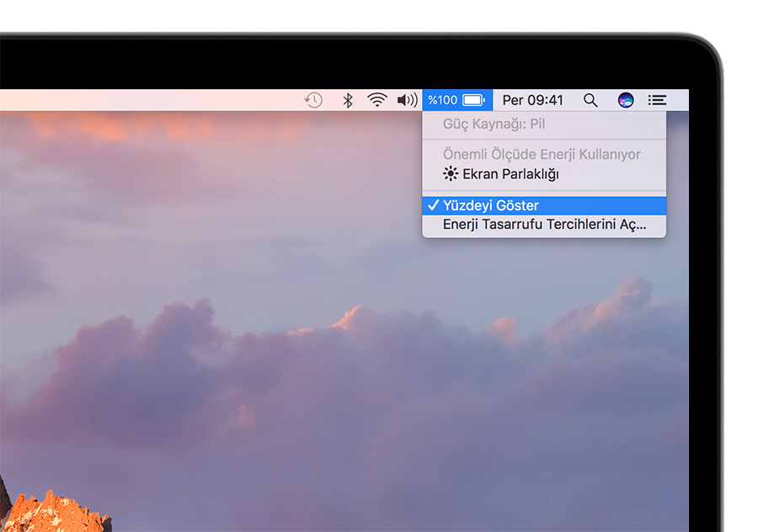Click Güç Kaynağı: Pil text
Image resolution: width=758 pixels, height=532 pixels.
(x=494, y=125)
